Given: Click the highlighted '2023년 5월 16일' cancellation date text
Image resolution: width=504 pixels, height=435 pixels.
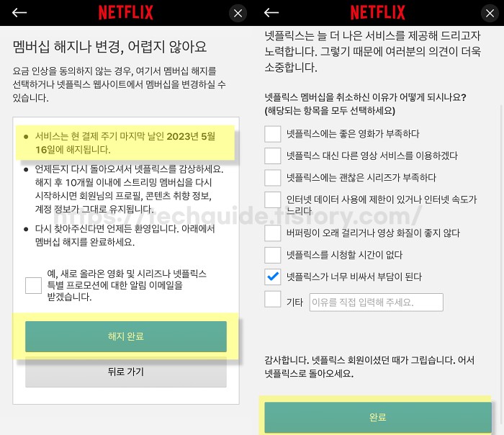Looking at the screenshot, I should tap(125, 143).
